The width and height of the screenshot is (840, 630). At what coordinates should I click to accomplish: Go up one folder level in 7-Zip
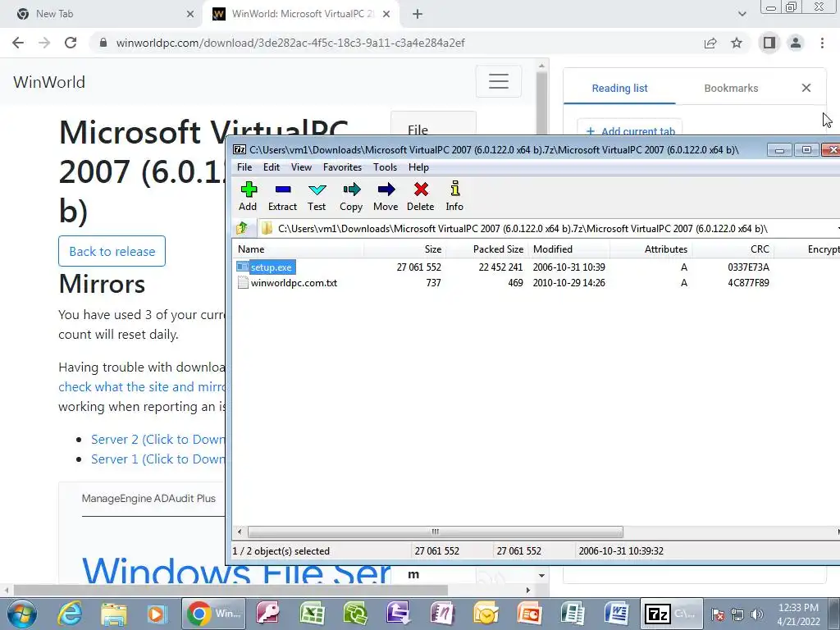242,228
